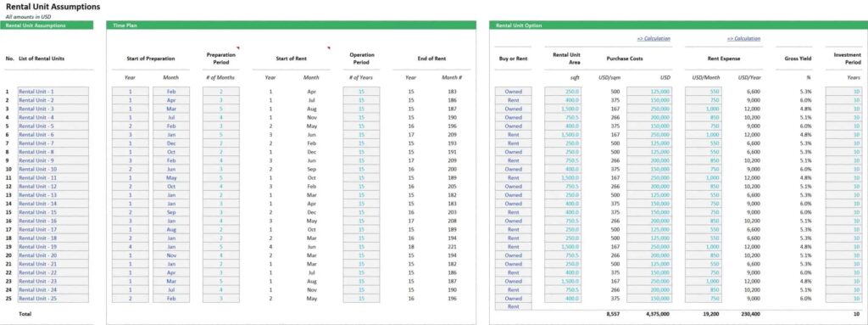Select the USD/Month rent cell for Rental Unit - 6
Viewport: 868px width, 325px height.
(704, 135)
